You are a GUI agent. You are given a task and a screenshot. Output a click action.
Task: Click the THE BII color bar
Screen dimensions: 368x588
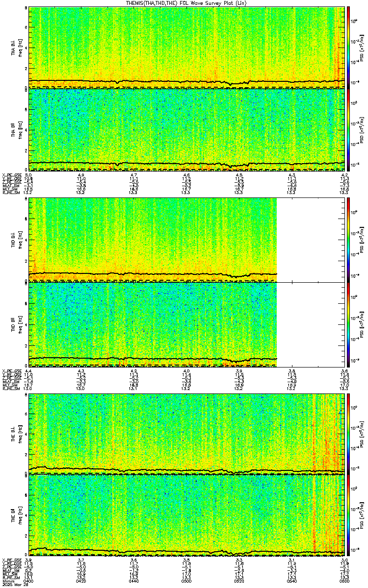(x=349, y=515)
